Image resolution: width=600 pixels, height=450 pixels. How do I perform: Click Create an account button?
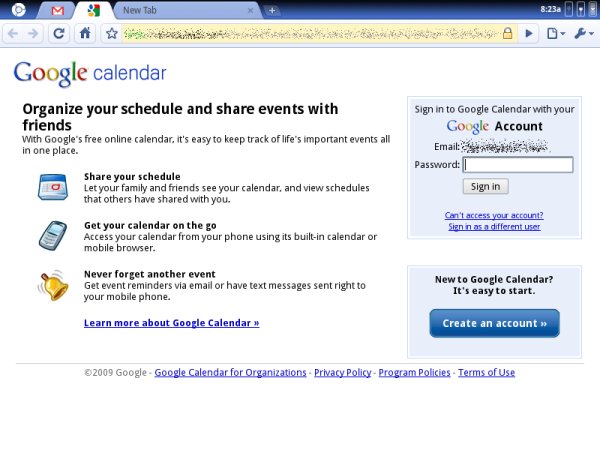tap(494, 323)
